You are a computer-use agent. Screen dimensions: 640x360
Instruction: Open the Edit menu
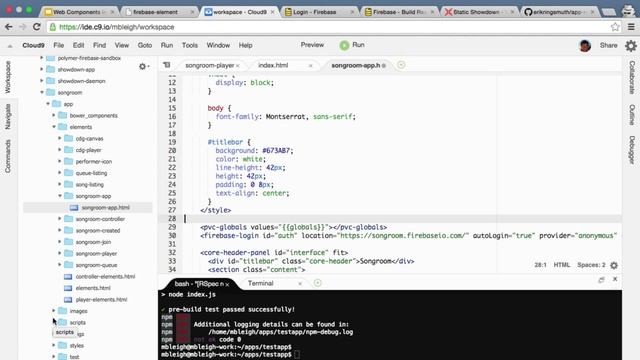pos(78,45)
